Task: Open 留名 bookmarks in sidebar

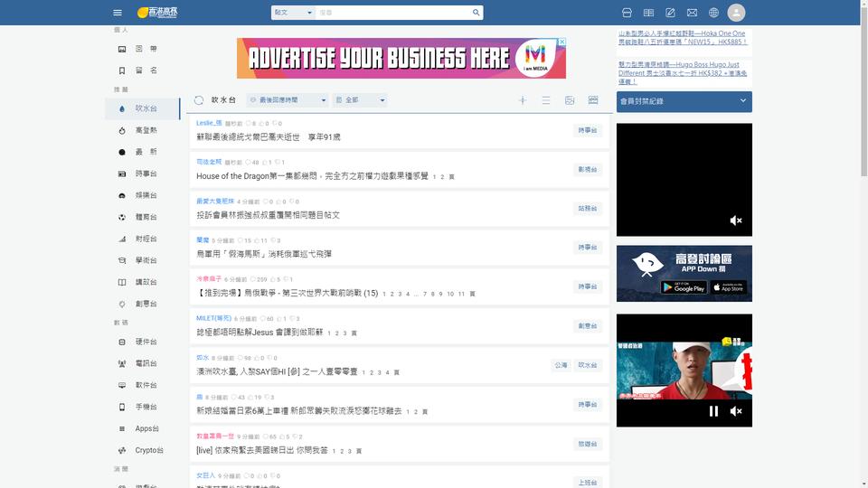Action: pyautogui.click(x=142, y=70)
